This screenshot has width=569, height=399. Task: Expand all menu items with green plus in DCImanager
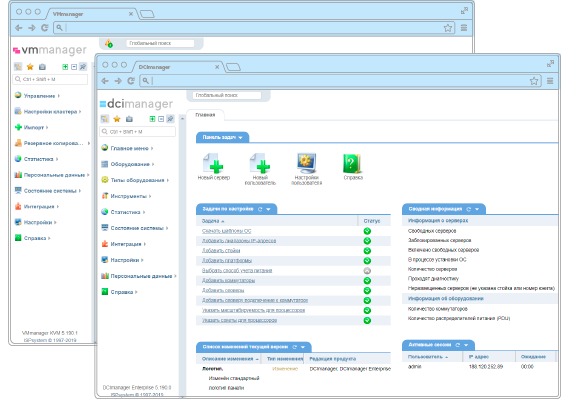coord(152,119)
